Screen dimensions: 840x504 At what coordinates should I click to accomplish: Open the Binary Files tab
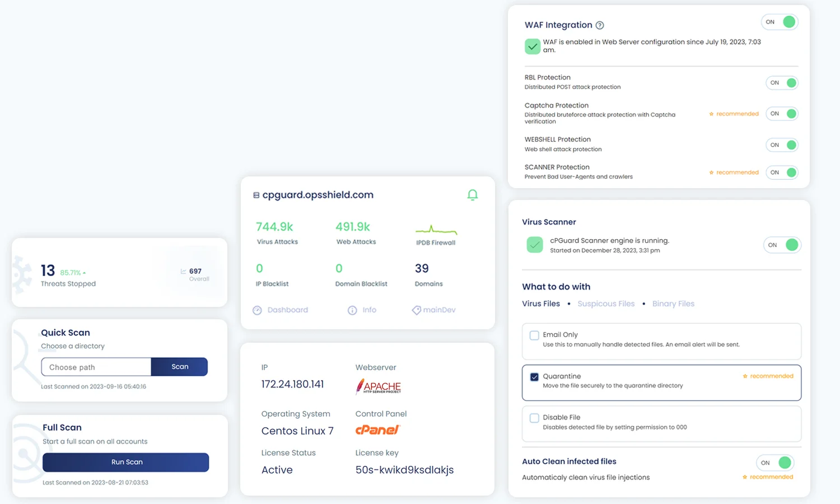(673, 304)
